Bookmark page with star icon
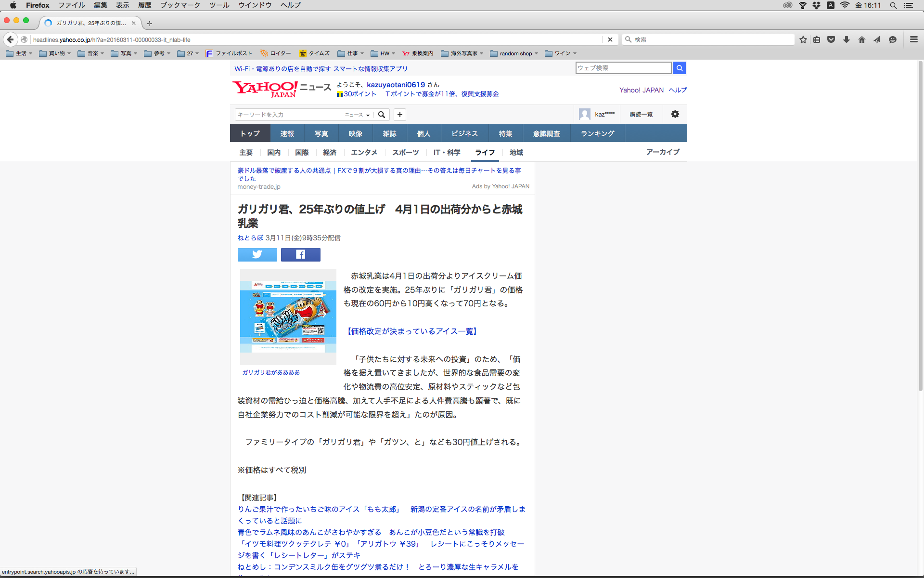Screen dimensions: 924x578 803,39
